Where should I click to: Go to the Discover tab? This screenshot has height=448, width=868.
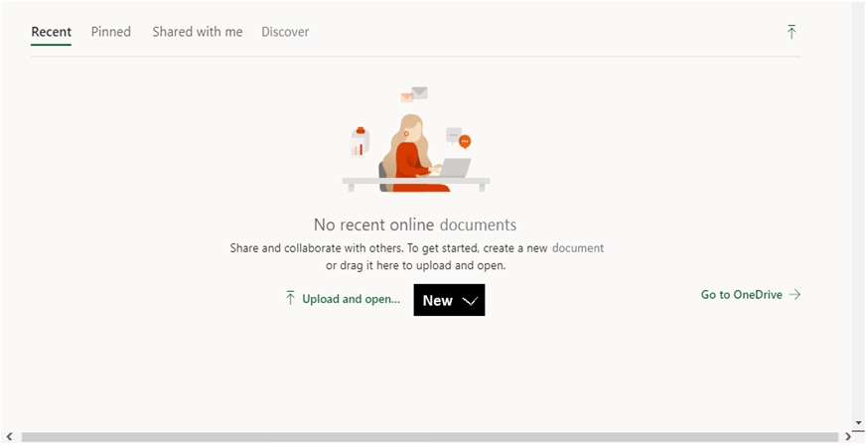285,32
